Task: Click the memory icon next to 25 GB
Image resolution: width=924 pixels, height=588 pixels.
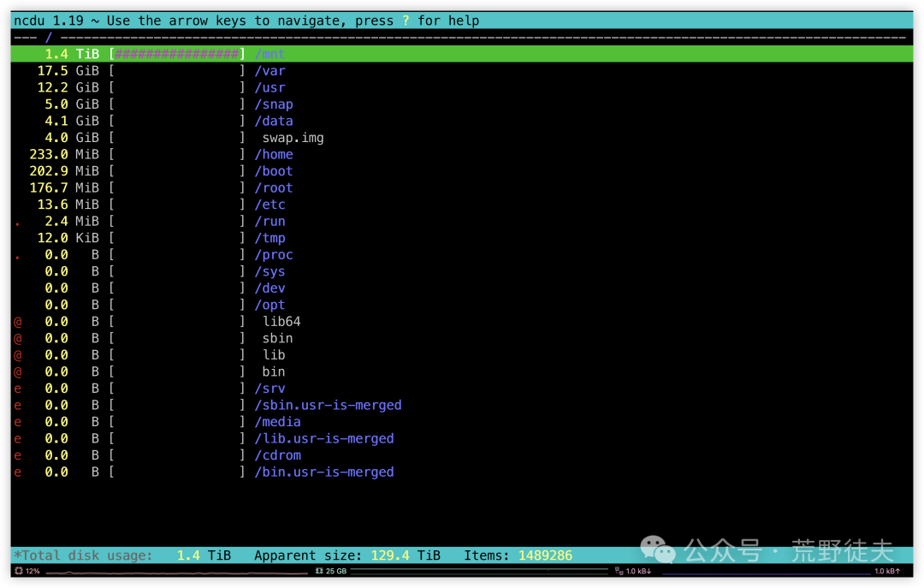Action: (x=319, y=571)
